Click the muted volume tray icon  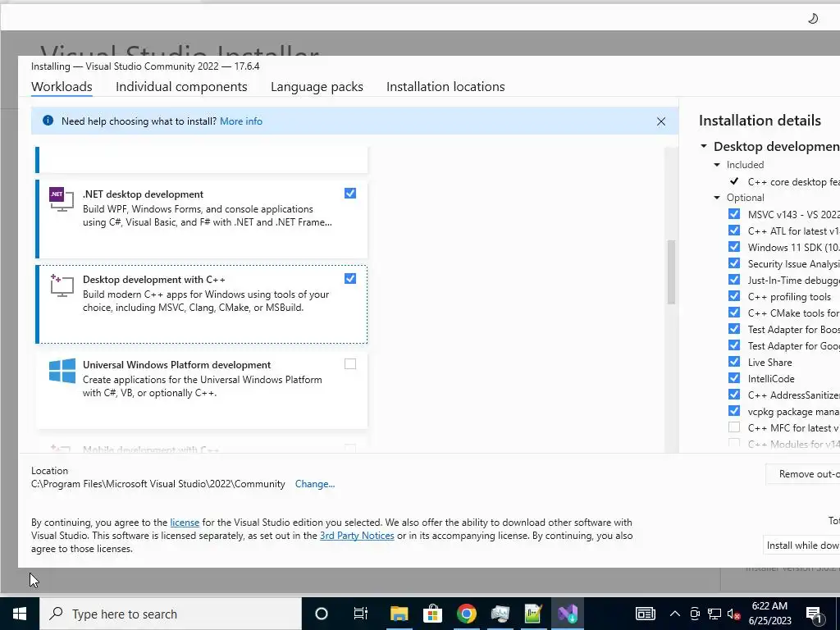[734, 614]
